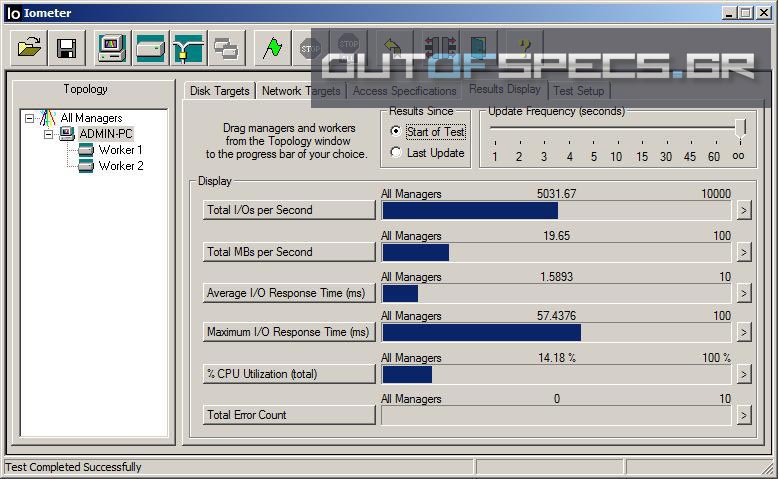The width and height of the screenshot is (779, 479).
Task: Stop the current test
Action: click(311, 48)
